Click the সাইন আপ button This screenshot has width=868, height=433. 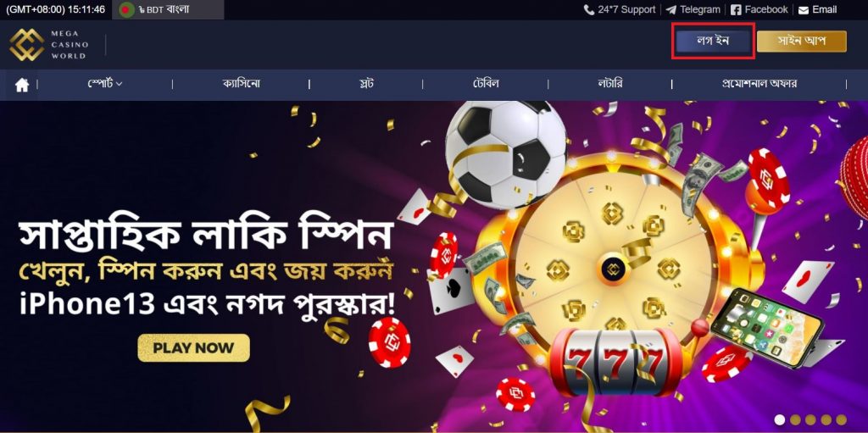click(802, 41)
